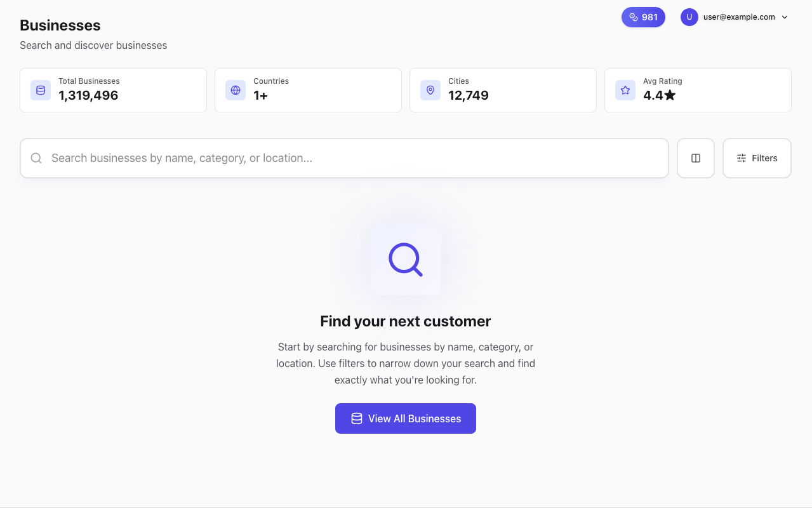812x508 pixels.
Task: Click the 981 credits badge
Action: [643, 17]
